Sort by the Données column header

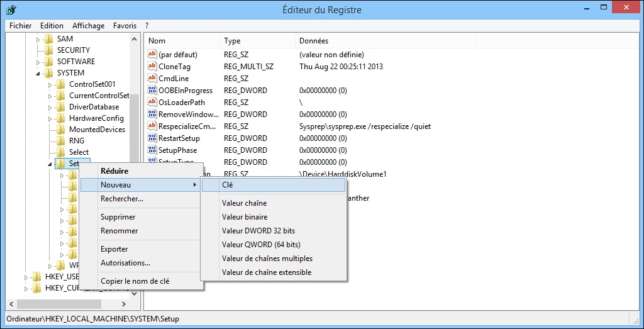tap(386, 41)
